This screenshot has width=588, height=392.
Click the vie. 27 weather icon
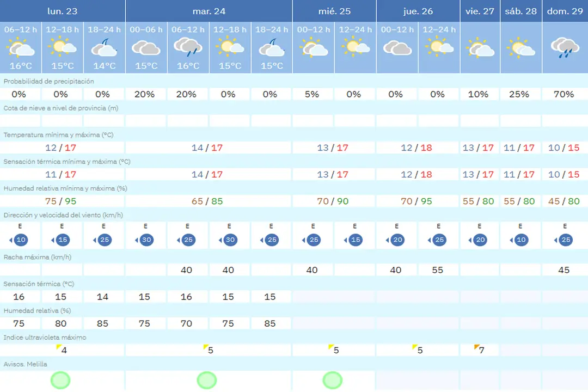click(x=480, y=48)
